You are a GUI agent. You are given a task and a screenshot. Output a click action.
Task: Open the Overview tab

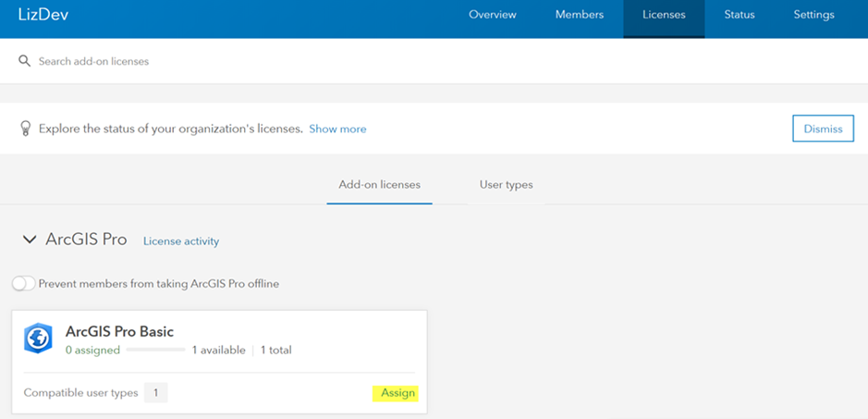pos(493,15)
